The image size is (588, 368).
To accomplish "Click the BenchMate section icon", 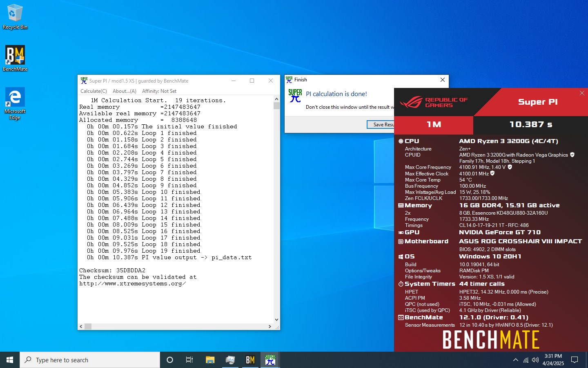I will point(401,317).
